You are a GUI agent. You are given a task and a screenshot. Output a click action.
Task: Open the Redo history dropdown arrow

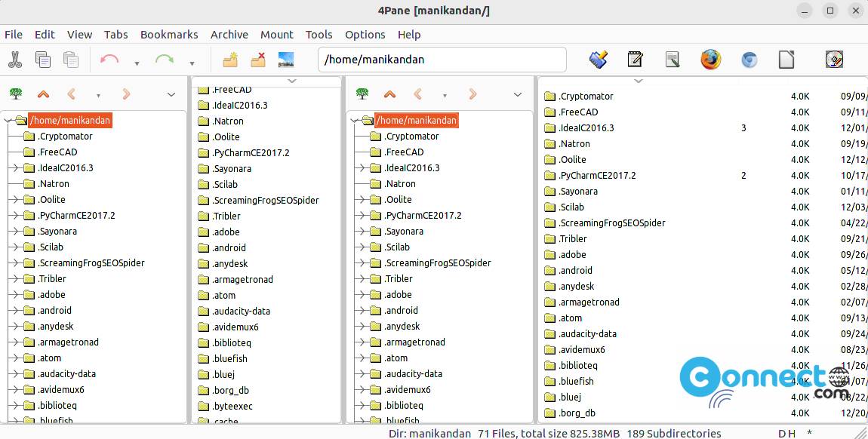click(x=192, y=63)
